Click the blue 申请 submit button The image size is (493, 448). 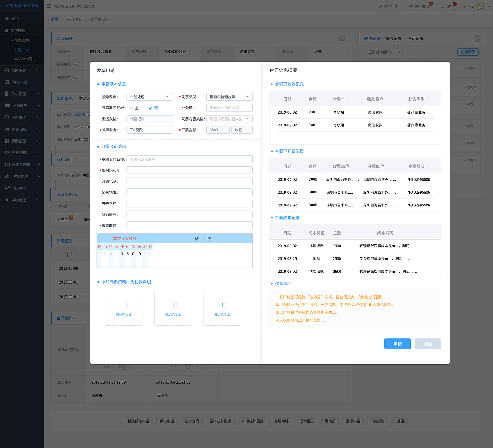(x=397, y=344)
